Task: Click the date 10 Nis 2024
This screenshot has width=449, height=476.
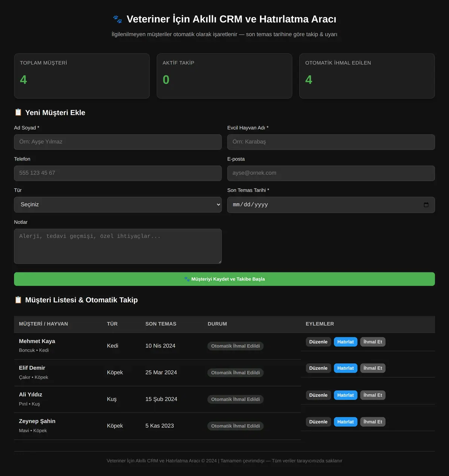Action: (161, 346)
